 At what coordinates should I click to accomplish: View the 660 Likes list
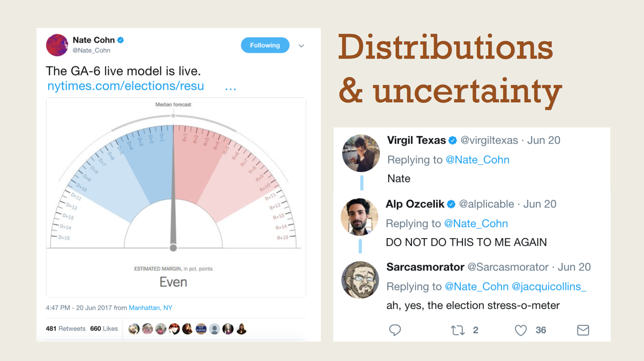pyautogui.click(x=104, y=328)
